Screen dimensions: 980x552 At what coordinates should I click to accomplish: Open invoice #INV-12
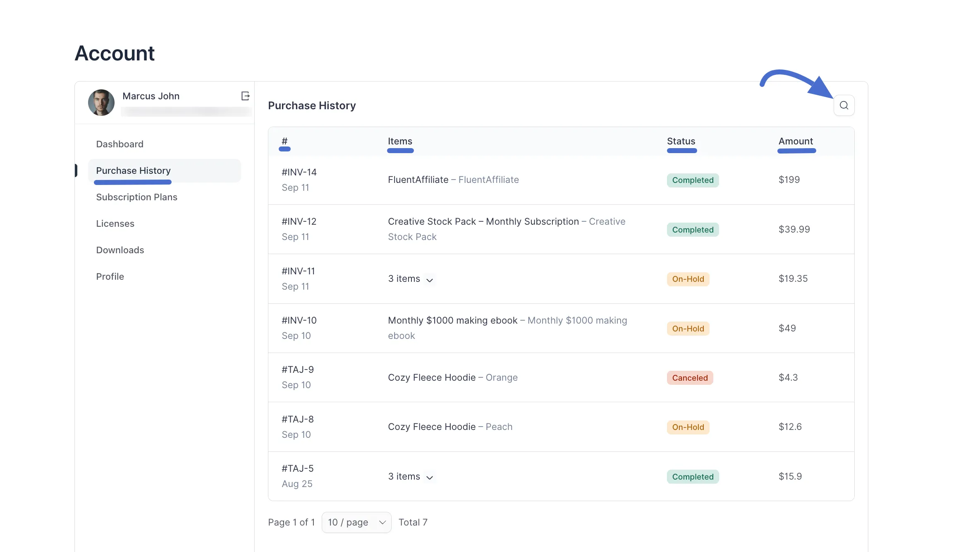[299, 221]
